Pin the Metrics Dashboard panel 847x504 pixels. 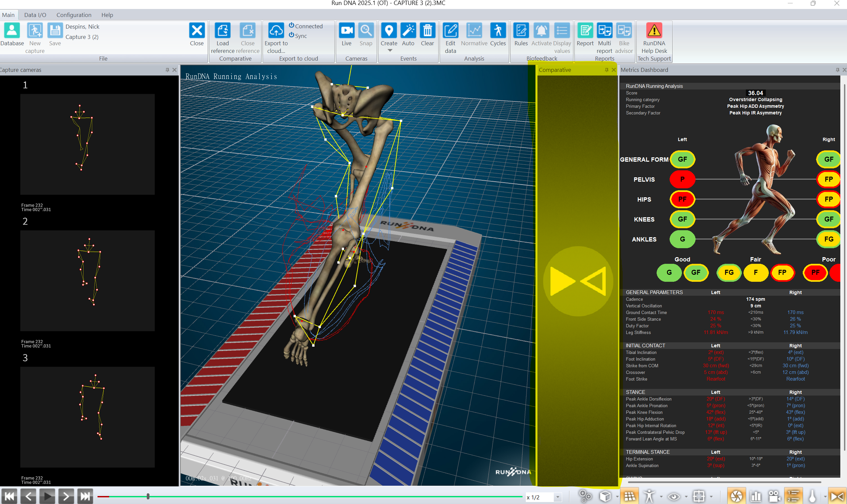coord(837,70)
